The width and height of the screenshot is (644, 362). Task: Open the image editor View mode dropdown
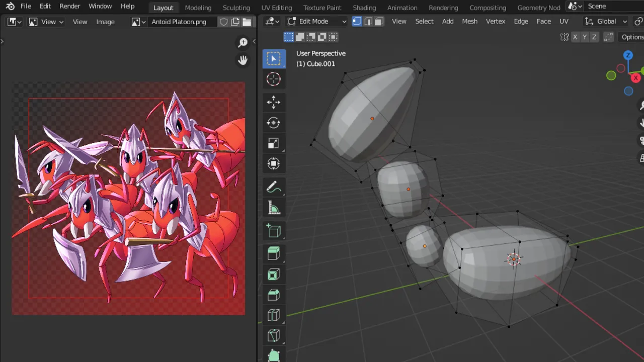pos(46,22)
